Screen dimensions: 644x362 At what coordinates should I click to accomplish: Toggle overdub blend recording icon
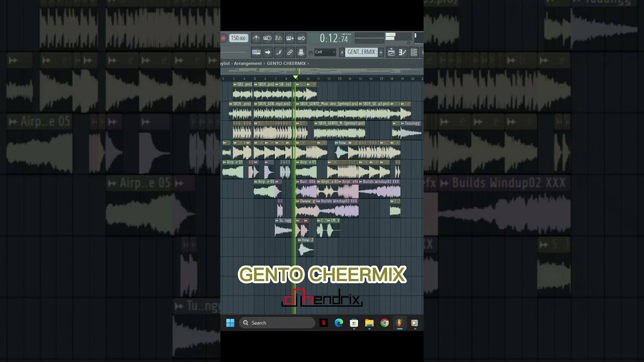pos(290,38)
